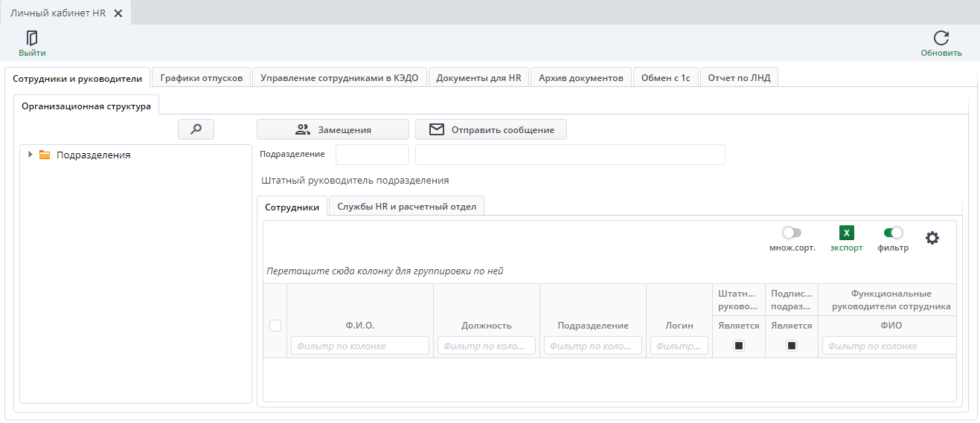This screenshot has height=423, width=980.
Task: Click the Подразделения folder icon
Action: 44,155
